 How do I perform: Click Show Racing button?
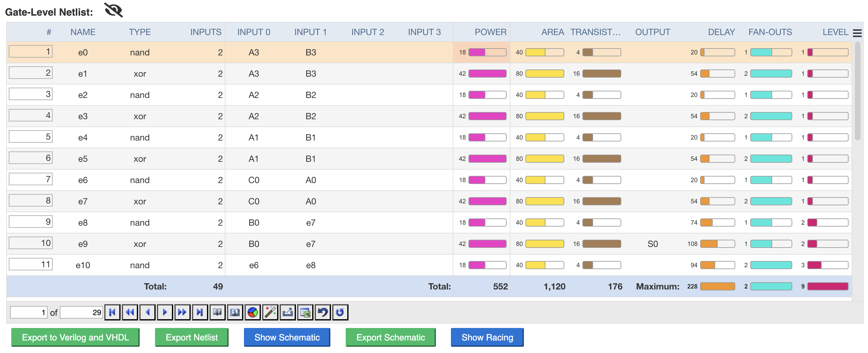coord(487,337)
